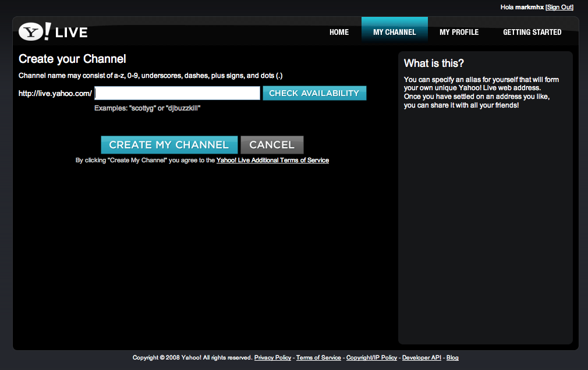Open the Developer API link
588x370 pixels.
pos(421,358)
